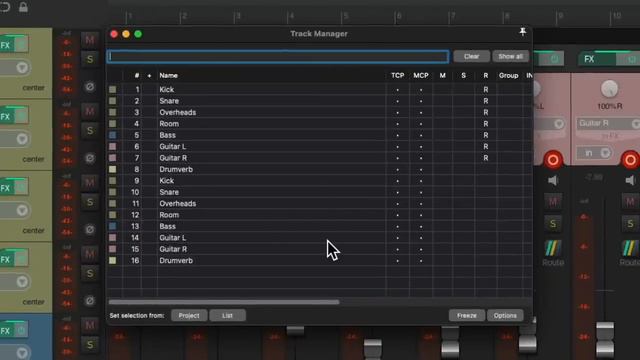Click the lock icon in the top toolbar
This screenshot has height=360, width=640.
pos(23,7)
